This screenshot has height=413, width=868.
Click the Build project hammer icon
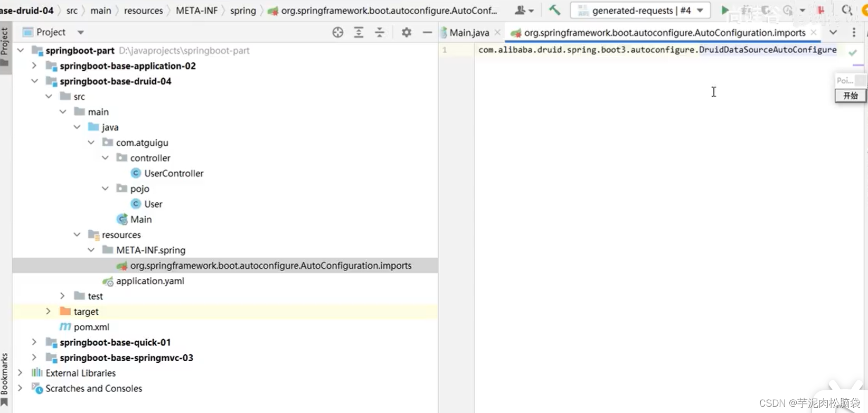(554, 10)
